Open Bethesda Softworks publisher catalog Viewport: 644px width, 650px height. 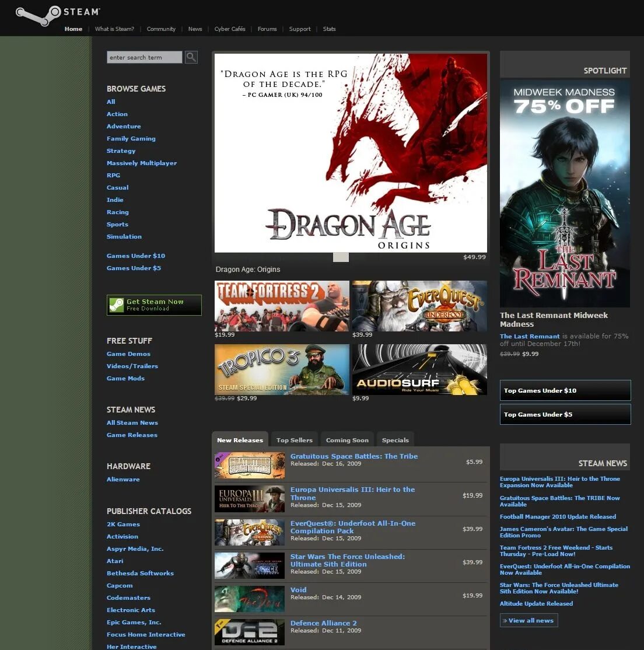pos(140,573)
